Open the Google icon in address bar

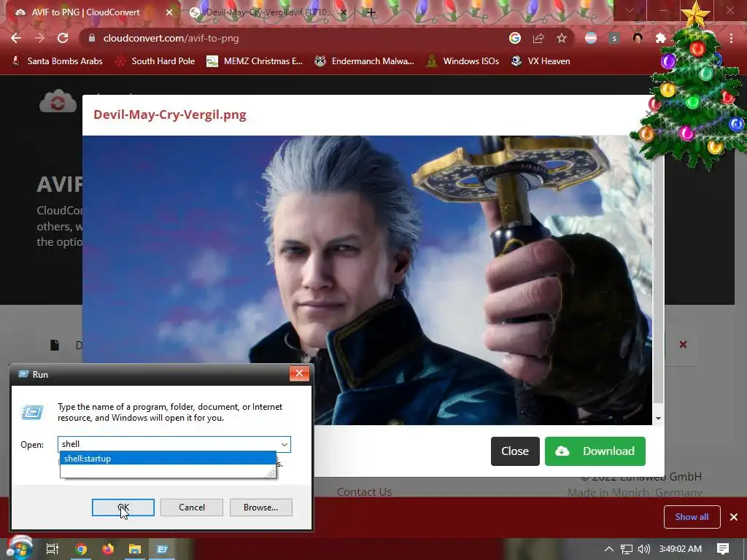coord(514,38)
